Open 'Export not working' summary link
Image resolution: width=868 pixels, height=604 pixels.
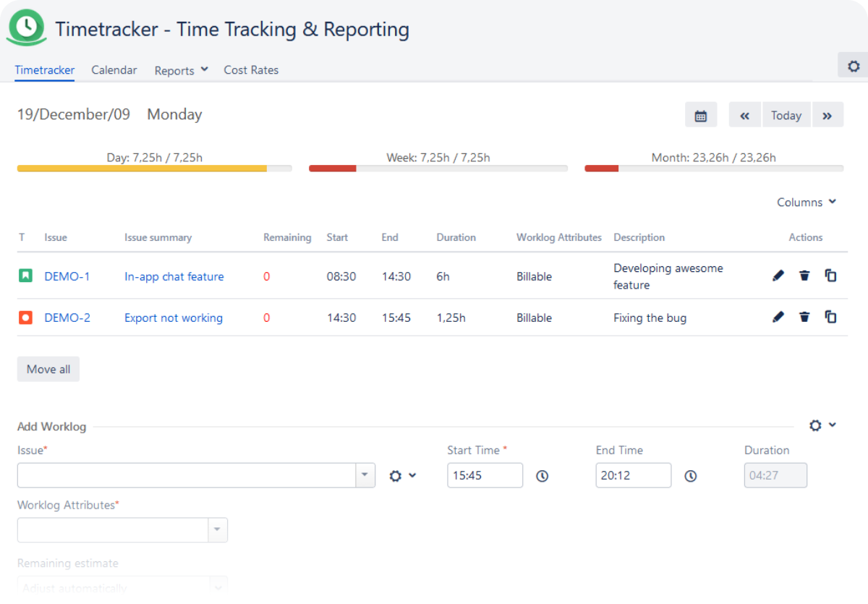pos(174,318)
